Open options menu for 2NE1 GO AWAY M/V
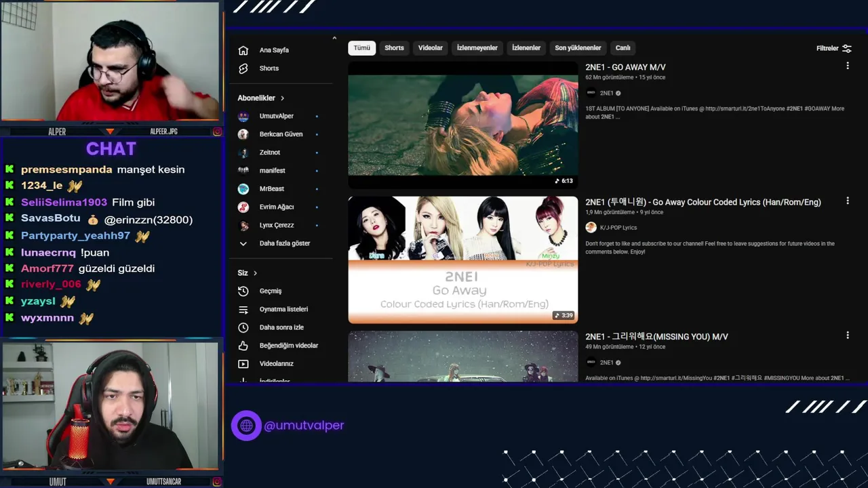The width and height of the screenshot is (868, 488). pos(848,66)
